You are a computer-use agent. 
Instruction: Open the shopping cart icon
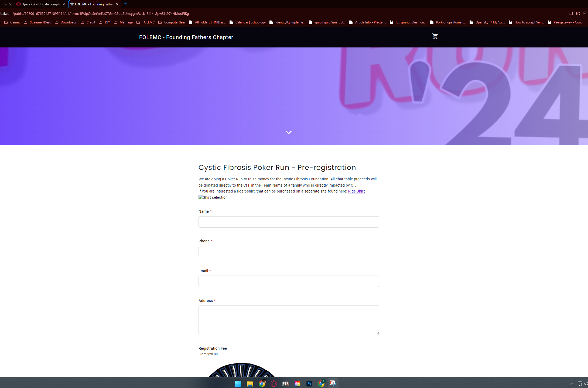pyautogui.click(x=435, y=36)
